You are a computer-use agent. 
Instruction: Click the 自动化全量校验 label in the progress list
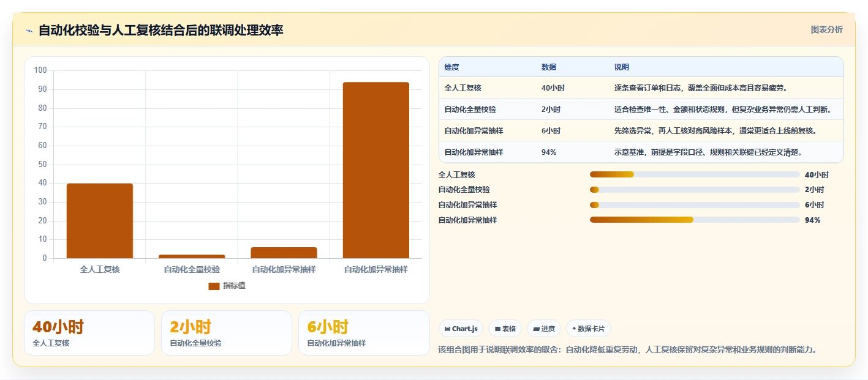tap(464, 190)
